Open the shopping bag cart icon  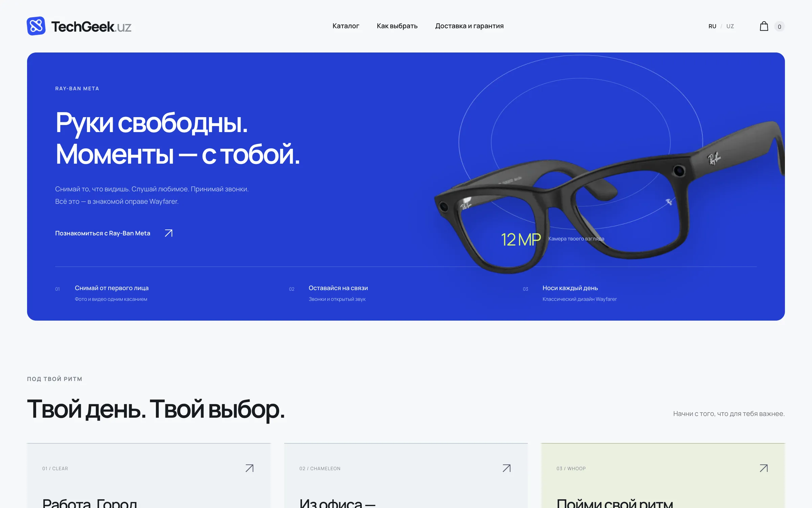(x=764, y=26)
